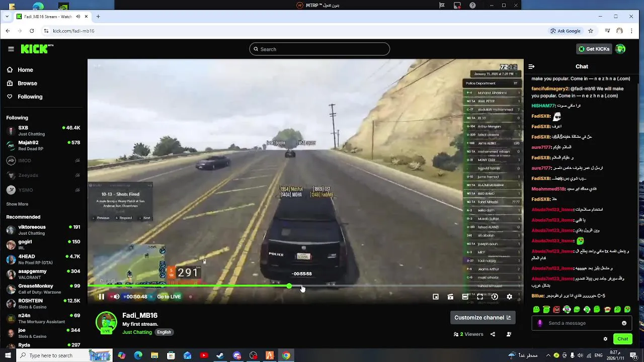Open GreaseMonkey recommended channel
The height and width of the screenshot is (362, 644).
43,289
